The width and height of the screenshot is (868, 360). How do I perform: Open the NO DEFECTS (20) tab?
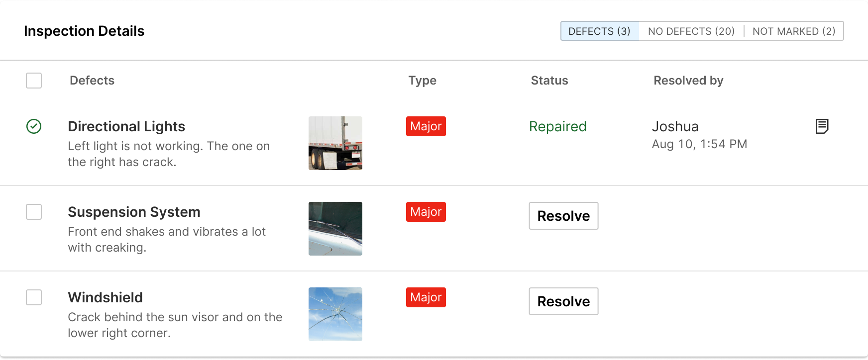(691, 31)
